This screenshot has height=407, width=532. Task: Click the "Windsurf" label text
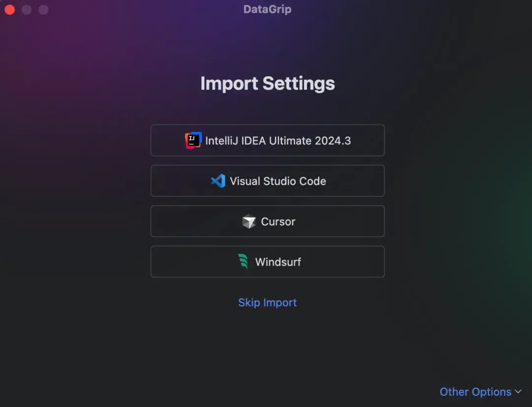[278, 262]
